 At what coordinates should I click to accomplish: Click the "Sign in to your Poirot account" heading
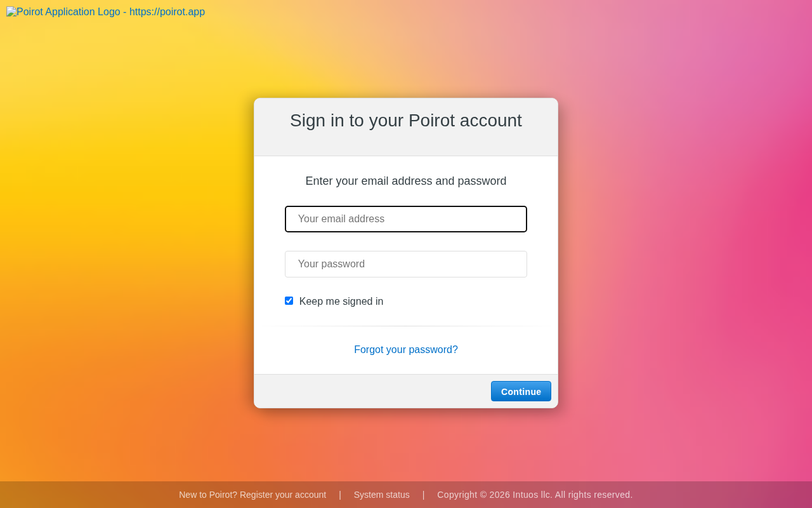click(x=406, y=121)
